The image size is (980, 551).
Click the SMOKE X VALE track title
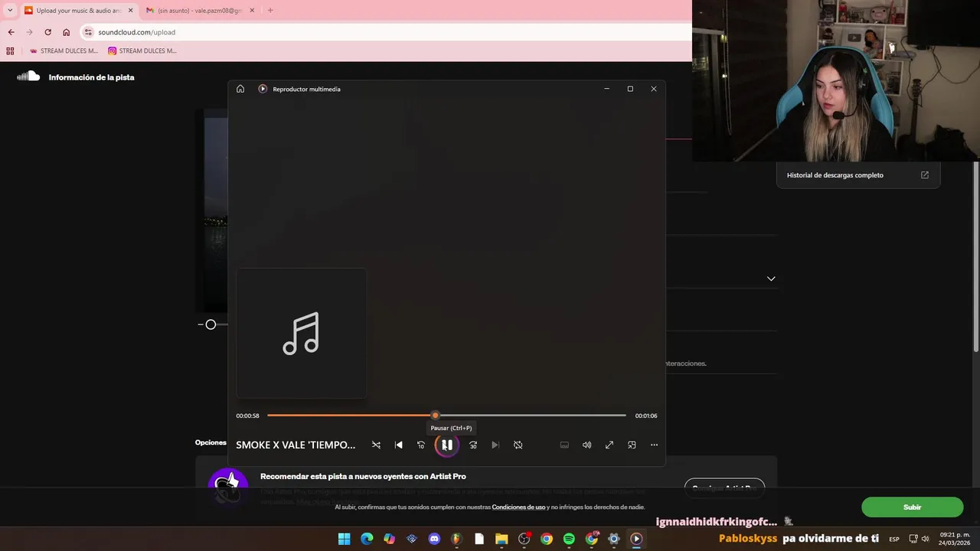(x=296, y=445)
